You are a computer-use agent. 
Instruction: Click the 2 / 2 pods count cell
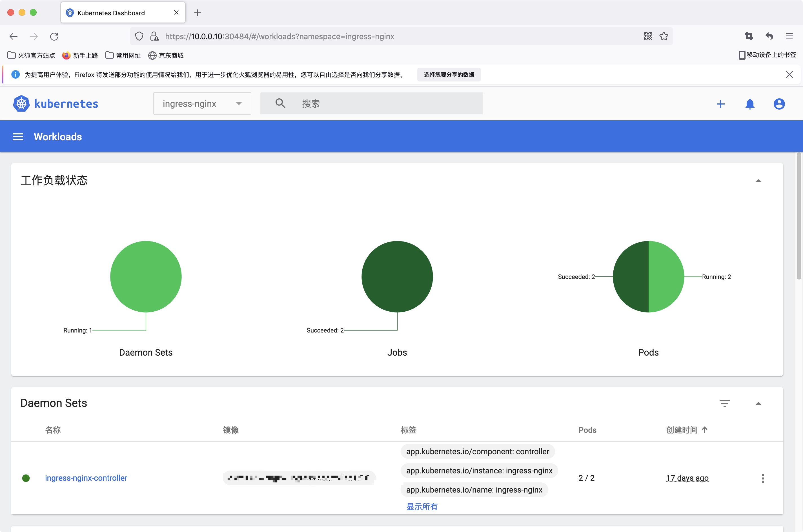587,478
